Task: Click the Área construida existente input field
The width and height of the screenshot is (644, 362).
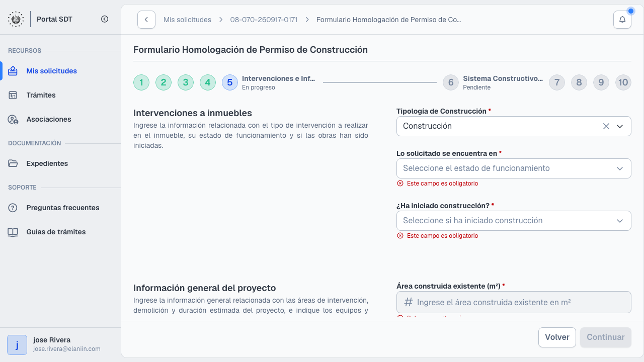Action: coord(514,302)
